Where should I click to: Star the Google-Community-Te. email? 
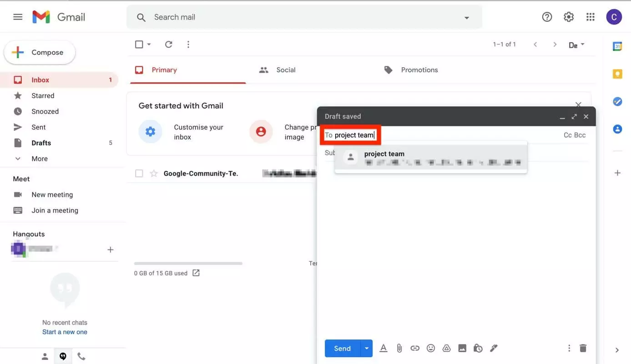point(154,173)
